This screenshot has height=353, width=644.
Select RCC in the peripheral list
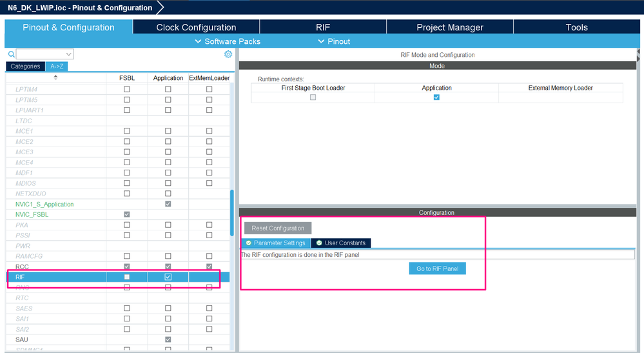(x=22, y=267)
